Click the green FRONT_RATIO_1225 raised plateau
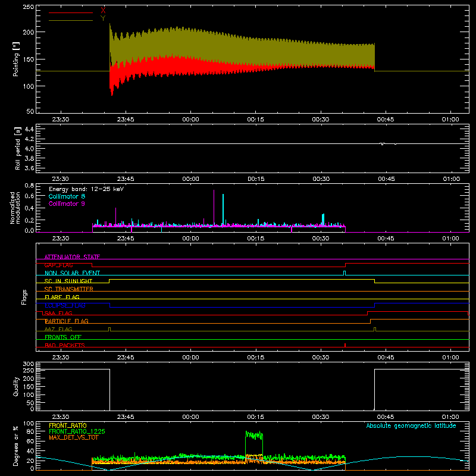Viewport: 476px width, 476px height. pyautogui.click(x=254, y=436)
